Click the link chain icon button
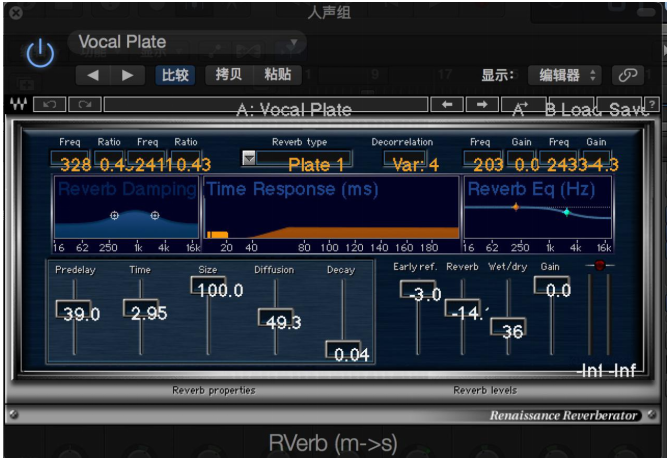The height and width of the screenshot is (460, 670). click(628, 75)
